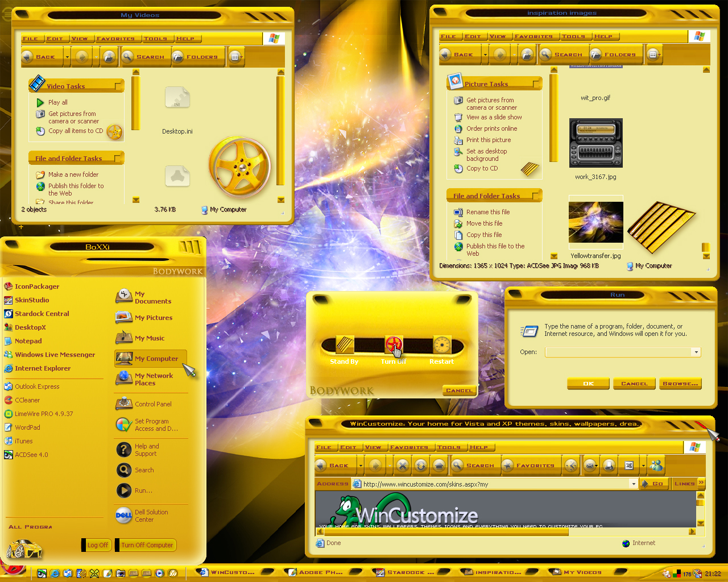
Task: Expand Links chevron in browser address bar
Action: coord(701,483)
